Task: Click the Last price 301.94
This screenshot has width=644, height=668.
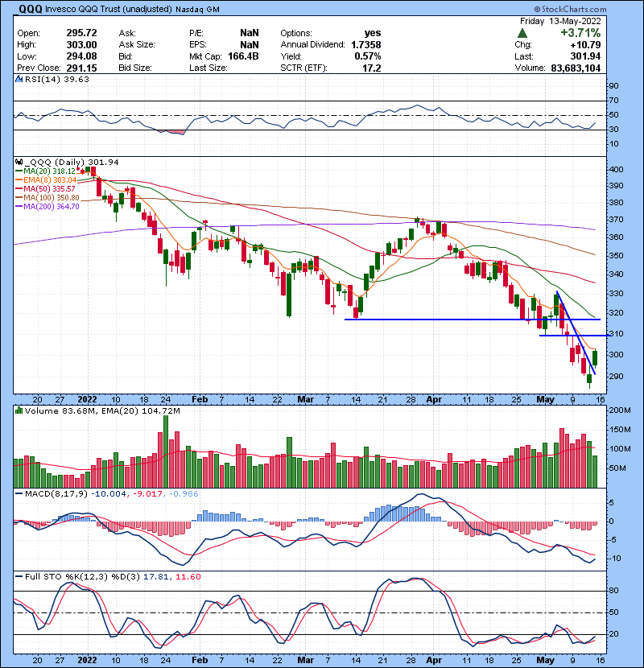Action: pos(585,56)
